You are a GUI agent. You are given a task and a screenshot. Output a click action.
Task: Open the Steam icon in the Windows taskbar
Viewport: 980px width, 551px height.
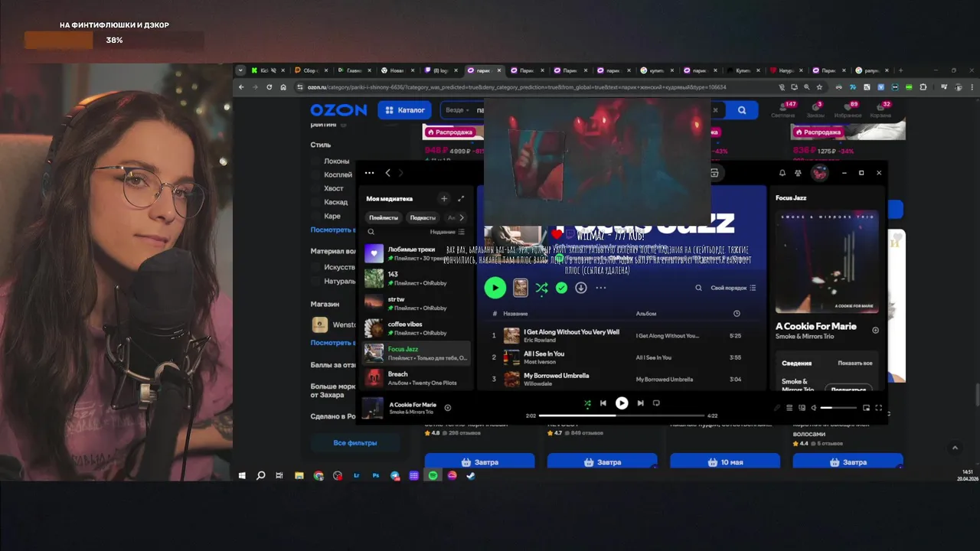click(x=471, y=475)
